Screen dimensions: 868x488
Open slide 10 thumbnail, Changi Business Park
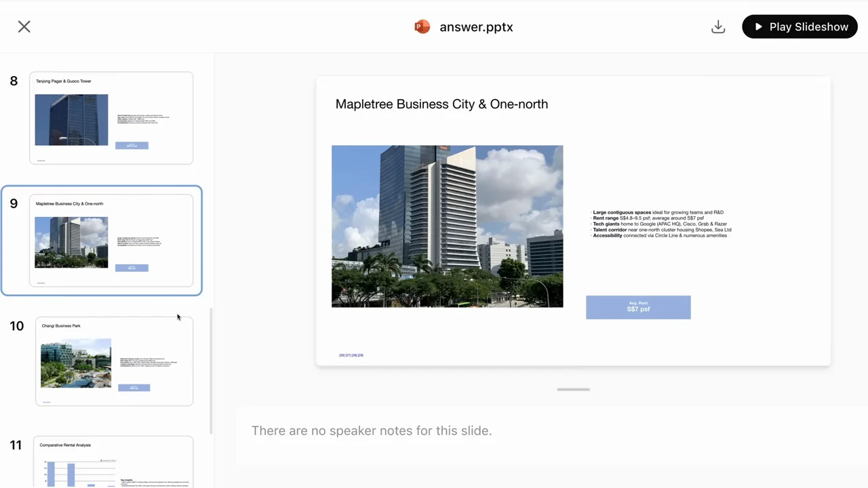(x=114, y=361)
